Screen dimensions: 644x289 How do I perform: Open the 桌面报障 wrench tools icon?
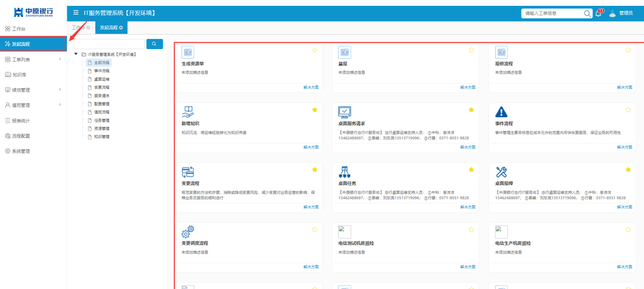pyautogui.click(x=501, y=172)
